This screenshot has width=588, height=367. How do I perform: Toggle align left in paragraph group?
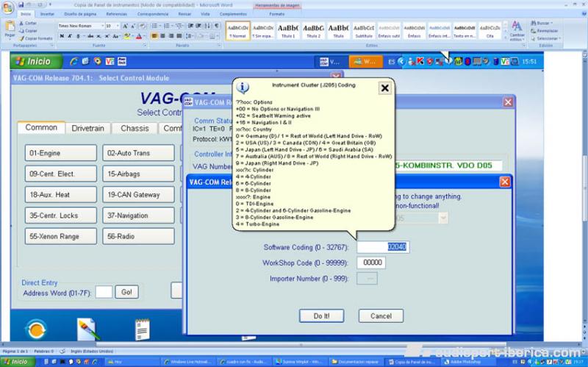click(x=154, y=36)
